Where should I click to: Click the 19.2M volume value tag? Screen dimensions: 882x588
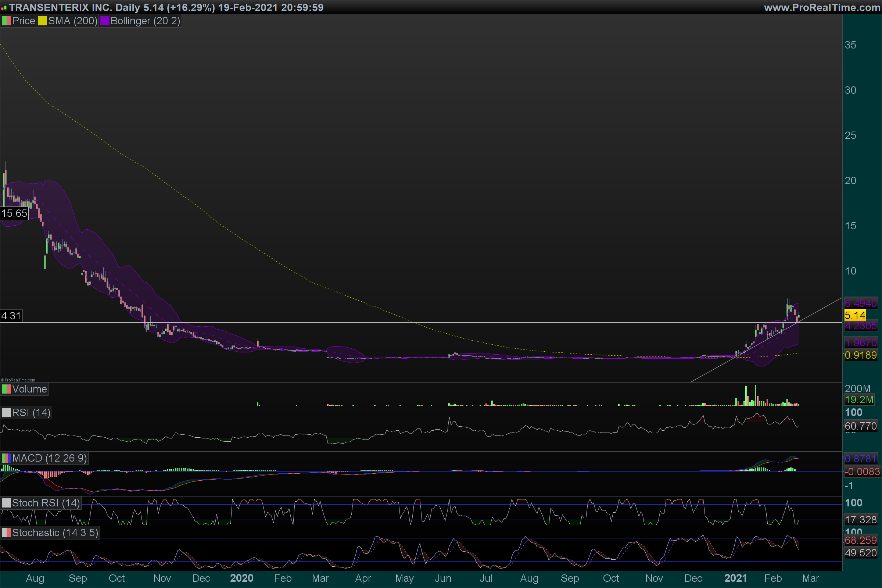pos(859,400)
